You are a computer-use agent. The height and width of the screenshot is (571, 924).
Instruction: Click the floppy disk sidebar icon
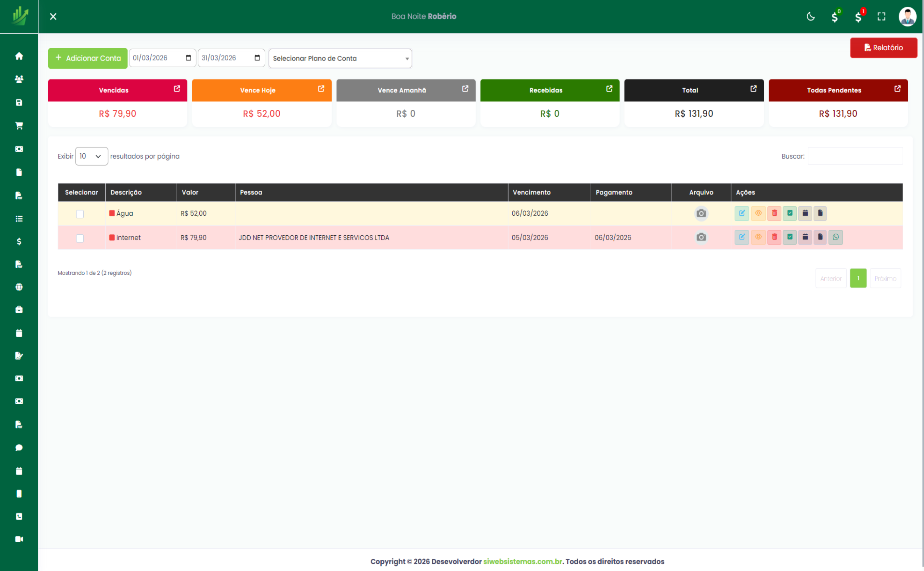click(19, 102)
